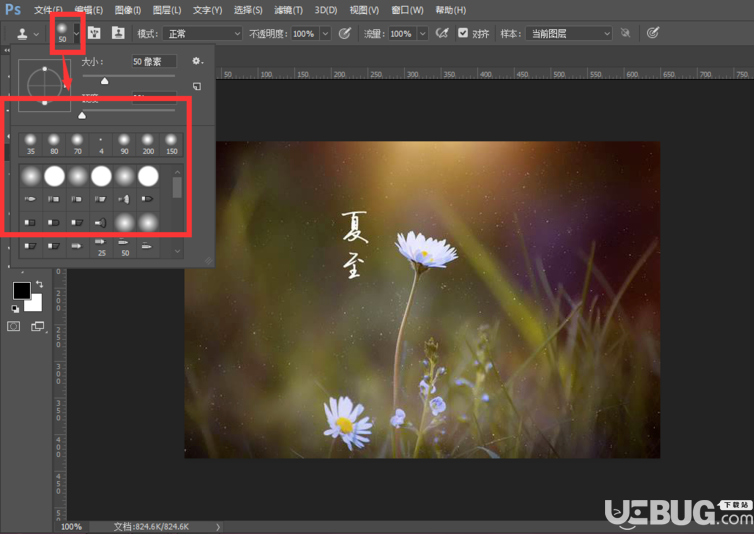Reset default foreground and background colors

[x=15, y=309]
